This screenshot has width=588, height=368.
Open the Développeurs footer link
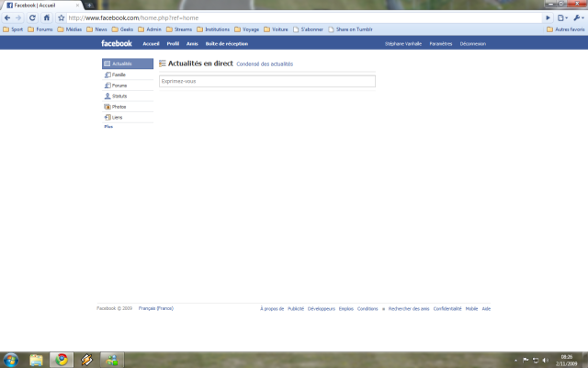321,309
